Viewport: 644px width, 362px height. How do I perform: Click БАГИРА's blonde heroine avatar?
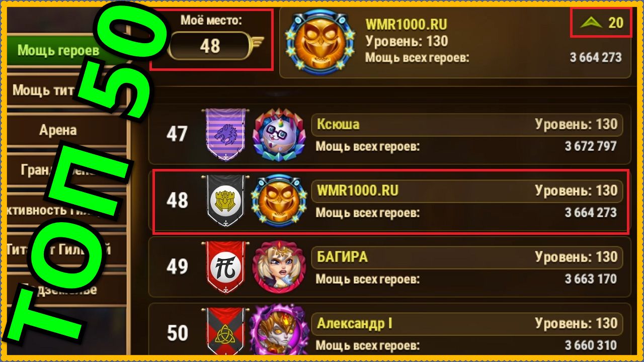tap(279, 267)
